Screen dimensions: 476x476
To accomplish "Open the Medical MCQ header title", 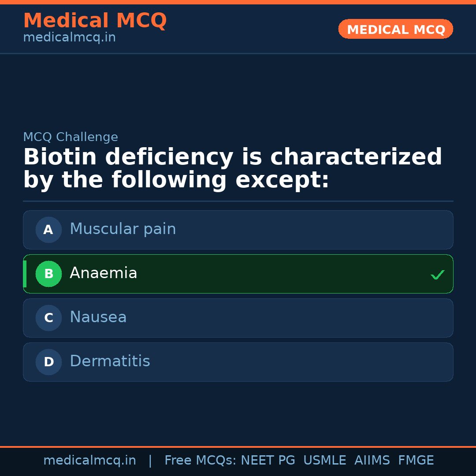I will click(x=95, y=21).
